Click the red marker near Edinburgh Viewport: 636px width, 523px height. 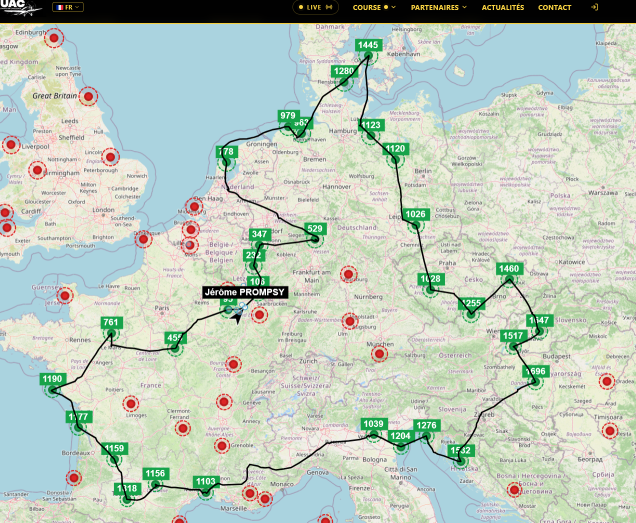point(54,39)
